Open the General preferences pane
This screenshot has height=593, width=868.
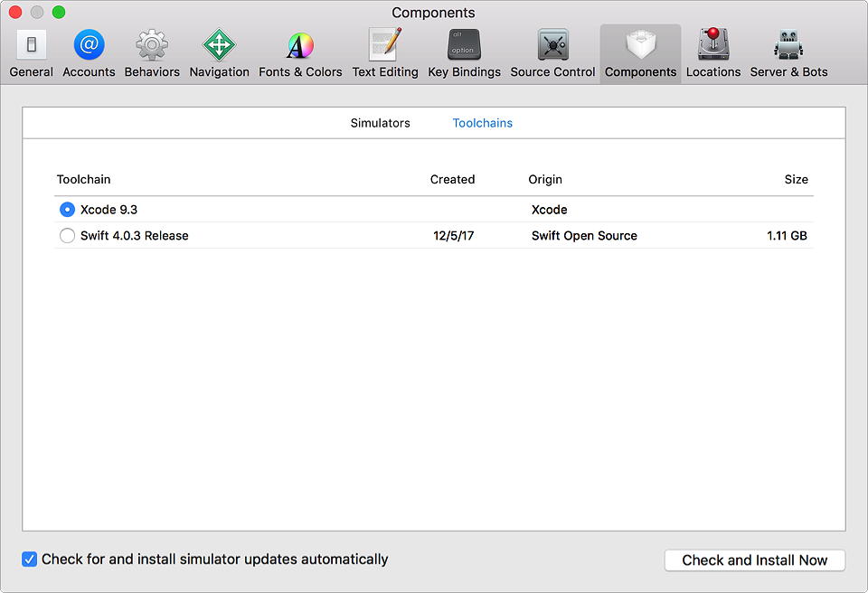pyautogui.click(x=31, y=53)
